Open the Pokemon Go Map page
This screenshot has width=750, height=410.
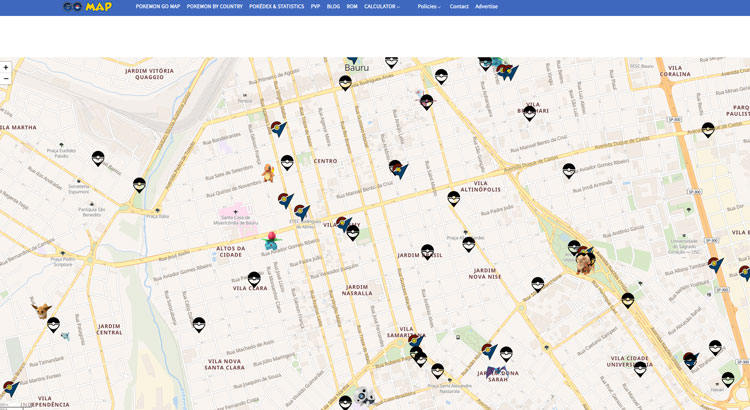pyautogui.click(x=158, y=6)
